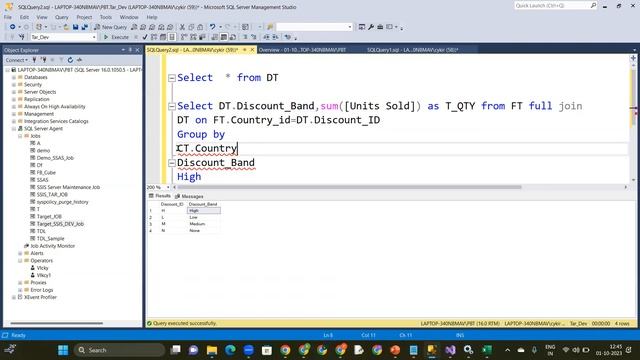
Task: Select the Demo_SSAS_Job job
Action: tap(55, 158)
